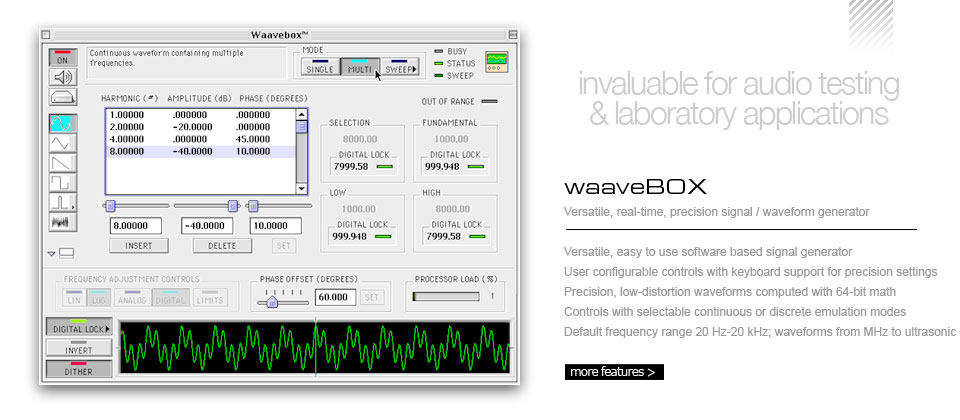The image size is (960, 420).
Task: Click the High digital lock value 7999.58
Action: (444, 236)
